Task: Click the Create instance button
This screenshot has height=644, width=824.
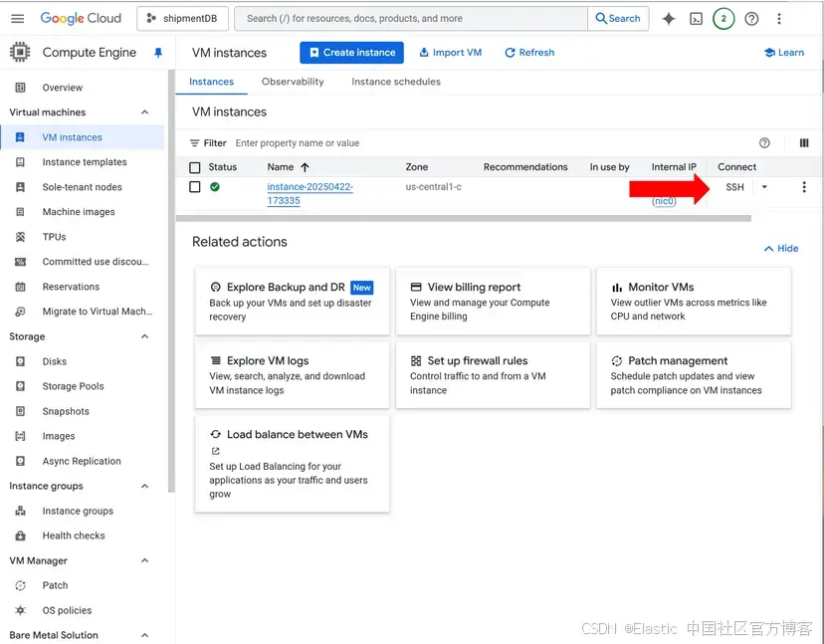Action: 351,53
